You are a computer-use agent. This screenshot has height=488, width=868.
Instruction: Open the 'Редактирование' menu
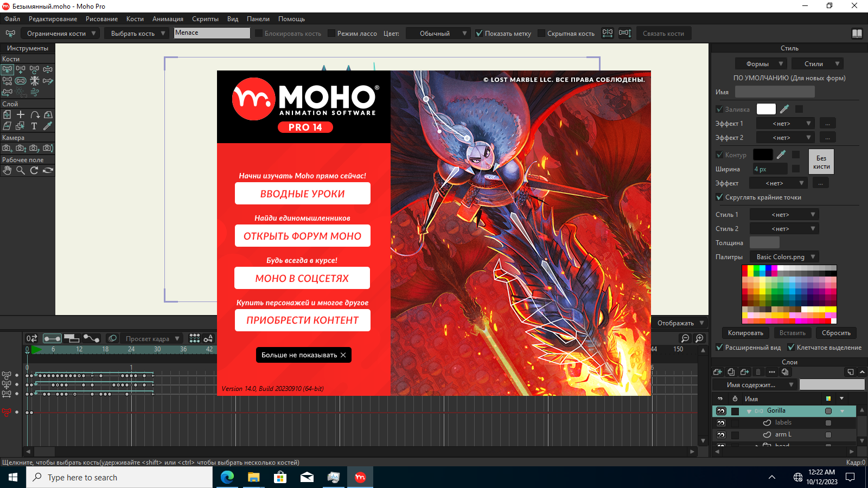[x=53, y=19]
